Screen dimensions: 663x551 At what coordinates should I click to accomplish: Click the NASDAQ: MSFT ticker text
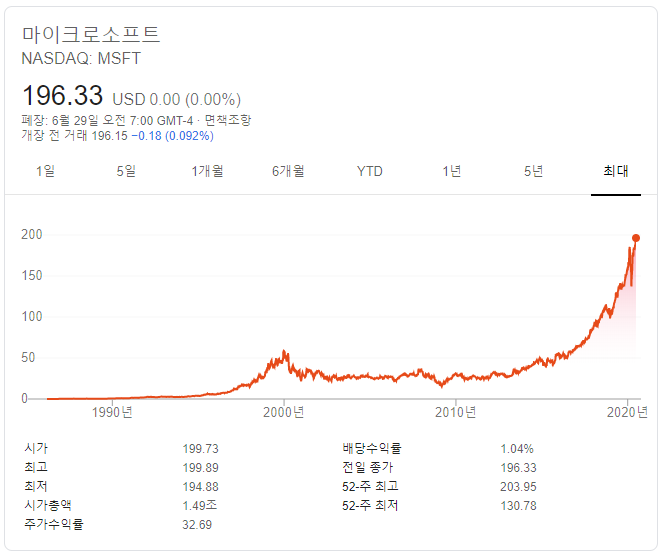[81, 58]
